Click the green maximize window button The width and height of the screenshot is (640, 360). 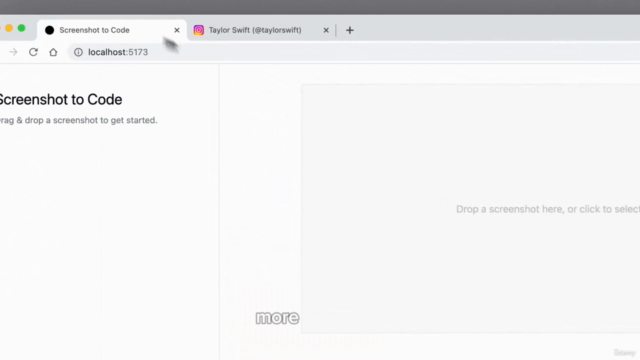tap(22, 28)
